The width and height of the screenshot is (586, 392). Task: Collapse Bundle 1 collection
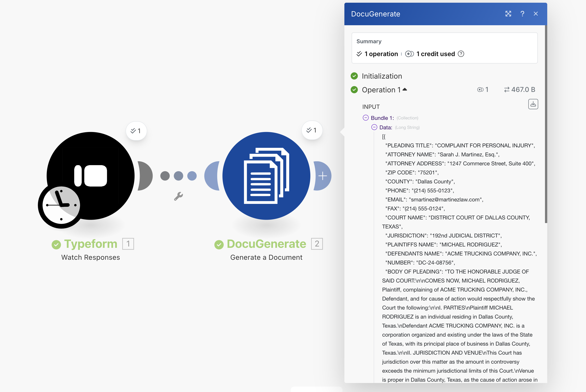(366, 118)
